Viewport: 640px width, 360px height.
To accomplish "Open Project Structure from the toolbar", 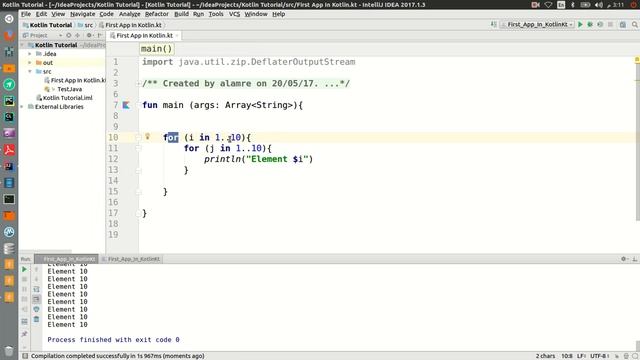I will (x=622, y=24).
